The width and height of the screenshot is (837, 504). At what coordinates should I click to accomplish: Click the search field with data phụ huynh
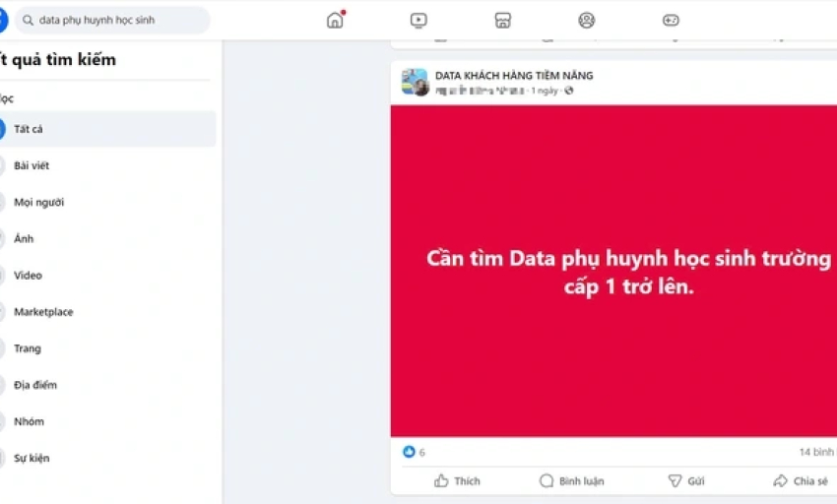tap(112, 21)
